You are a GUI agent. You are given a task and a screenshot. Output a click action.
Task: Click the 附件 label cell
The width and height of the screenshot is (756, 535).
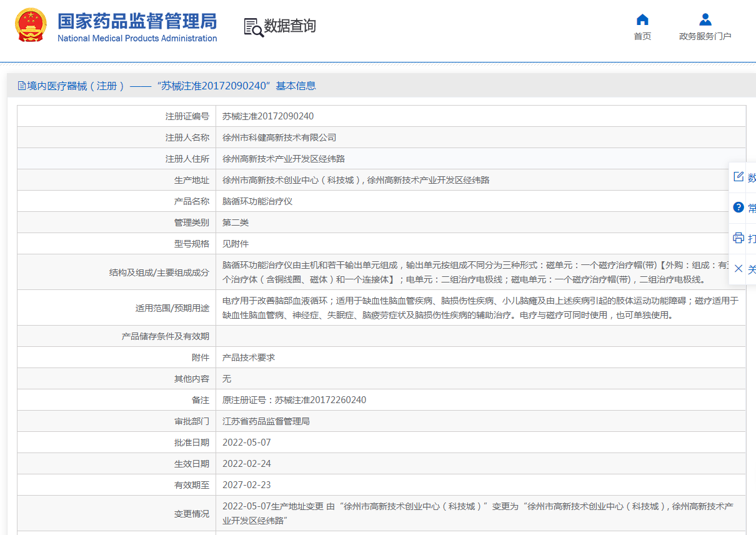[116, 357]
